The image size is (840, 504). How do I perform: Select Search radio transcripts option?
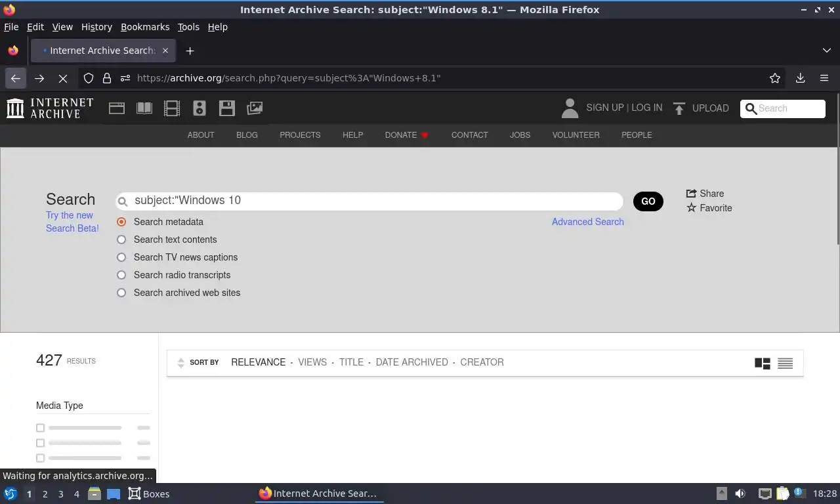pos(121,275)
